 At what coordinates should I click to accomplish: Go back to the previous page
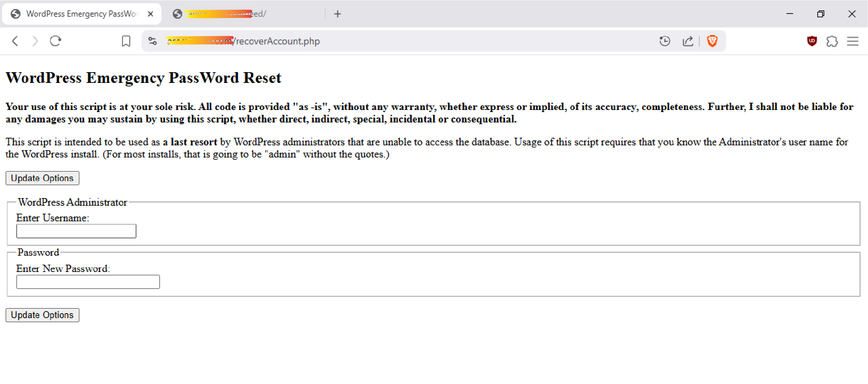click(x=15, y=41)
